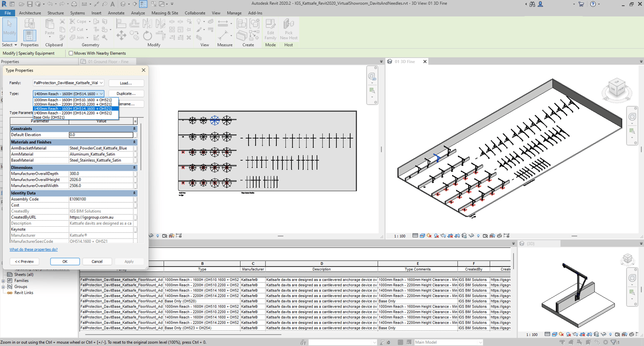The width and height of the screenshot is (644, 346).
Task: Choose 'Base Only (OH521)' from type list
Action: point(49,117)
